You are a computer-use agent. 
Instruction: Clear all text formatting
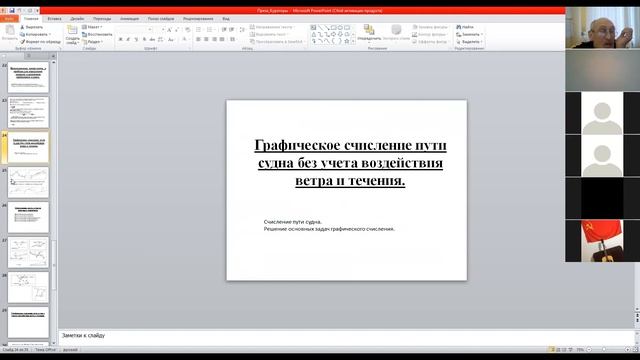click(x=187, y=30)
